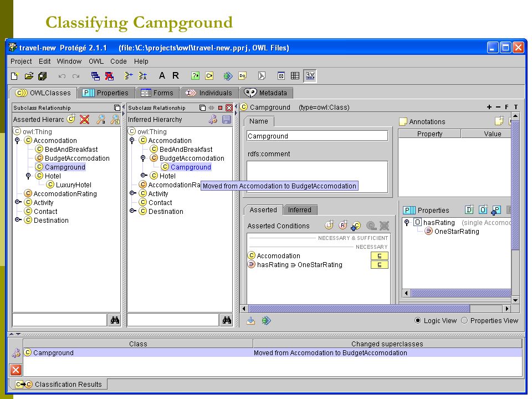The image size is (532, 399).
Task: Select the Properties View radio button
Action: 464,321
